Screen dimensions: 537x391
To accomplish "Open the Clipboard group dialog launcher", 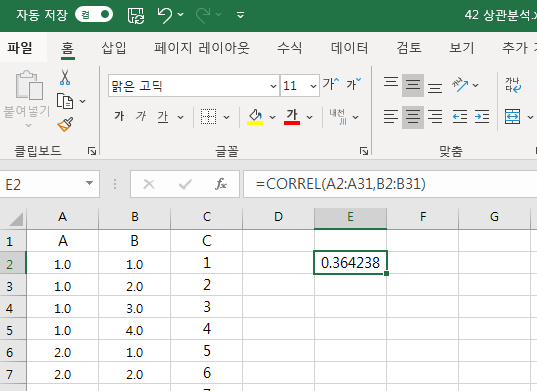I will (x=92, y=151).
